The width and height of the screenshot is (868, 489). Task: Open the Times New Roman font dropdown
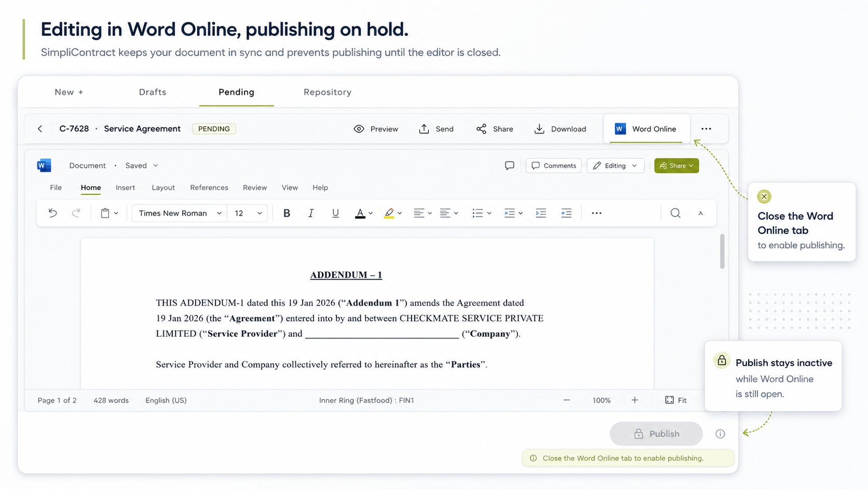pos(180,213)
